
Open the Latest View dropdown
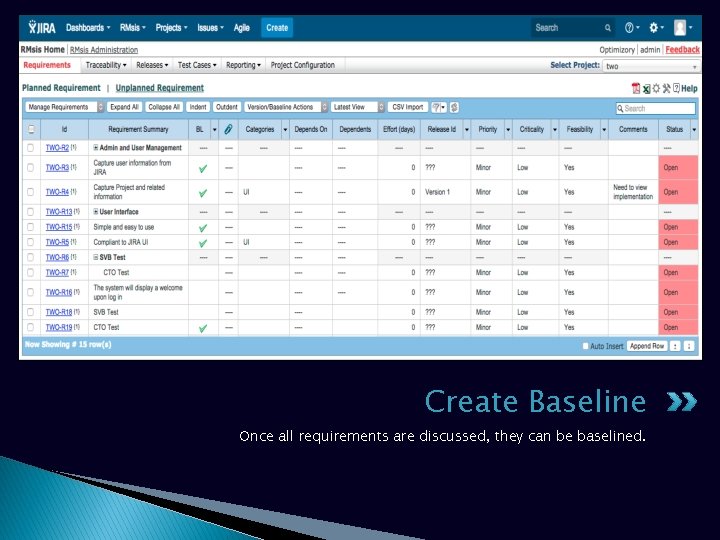[357, 107]
